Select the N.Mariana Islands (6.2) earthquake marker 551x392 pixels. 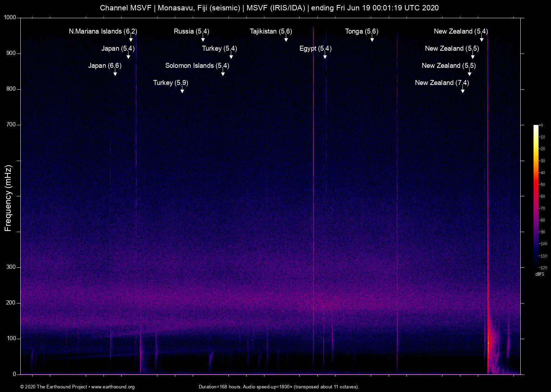tap(102, 31)
